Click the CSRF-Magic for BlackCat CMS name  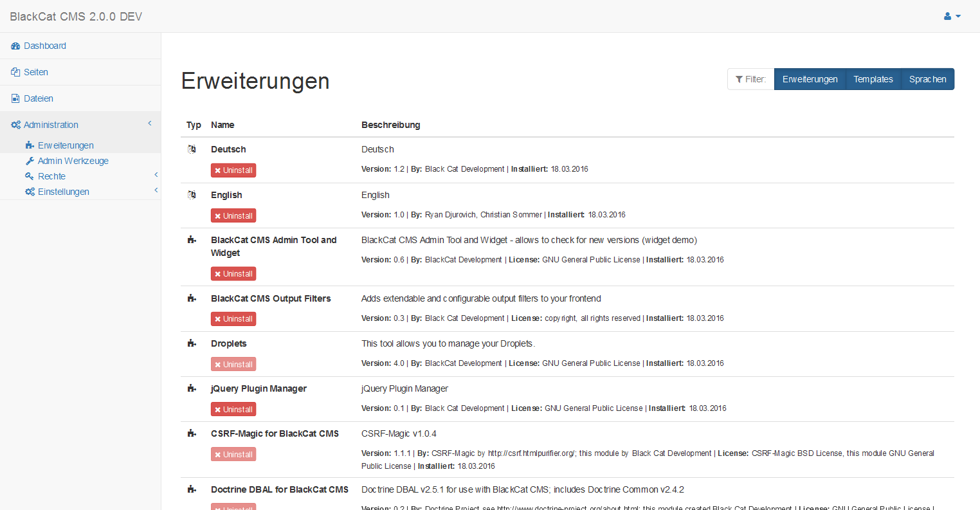pos(275,433)
